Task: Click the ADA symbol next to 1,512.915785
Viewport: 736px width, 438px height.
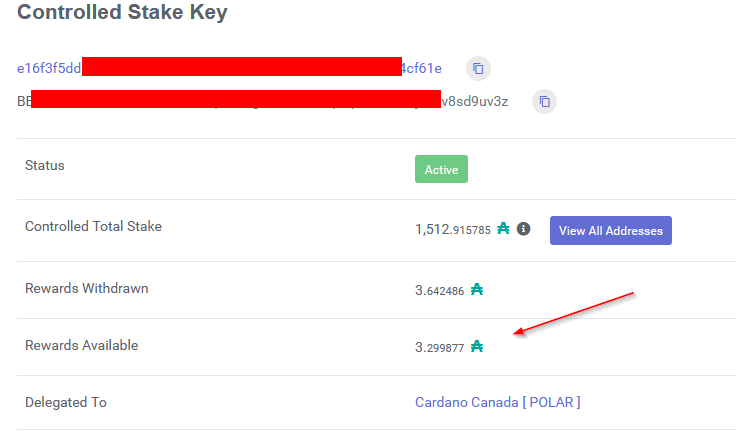Action: tap(503, 228)
